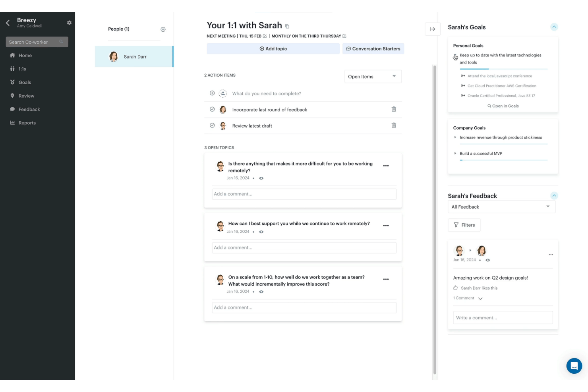Click the search magnifier in Search Co-worker
The height and width of the screenshot is (392, 588).
click(x=61, y=42)
